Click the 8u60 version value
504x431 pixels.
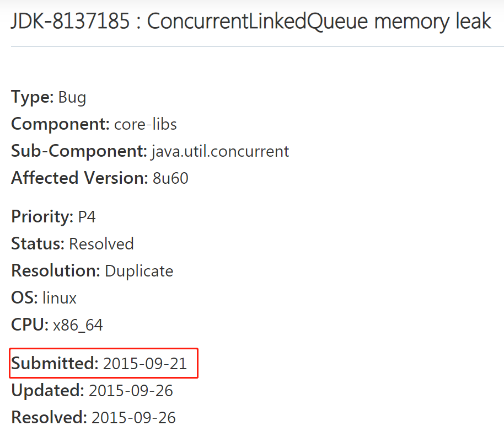170,178
